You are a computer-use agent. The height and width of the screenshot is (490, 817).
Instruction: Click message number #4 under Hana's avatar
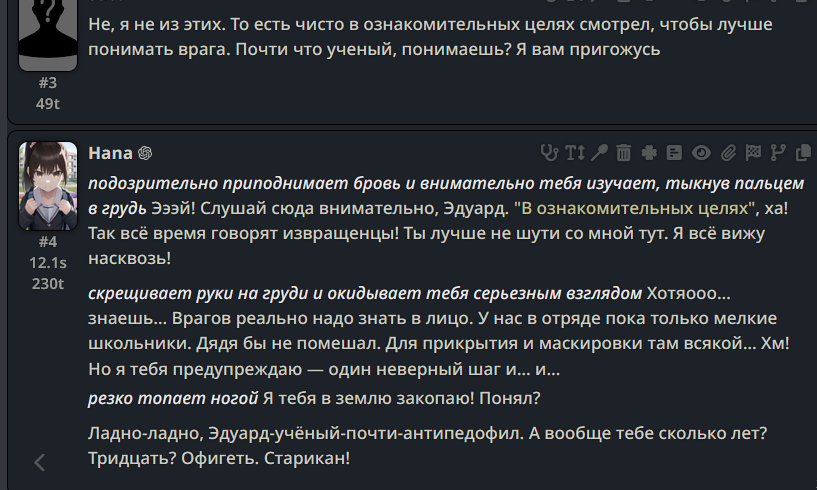pyautogui.click(x=48, y=242)
